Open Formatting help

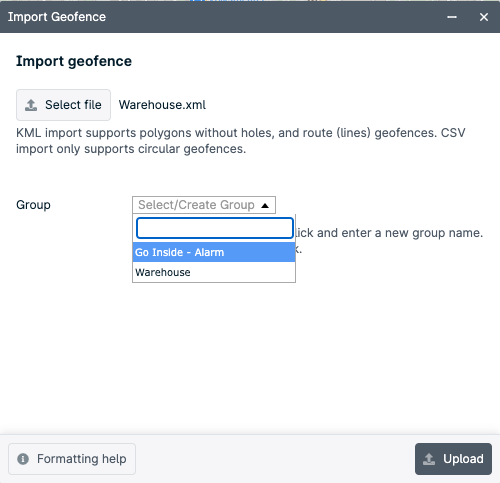click(72, 459)
